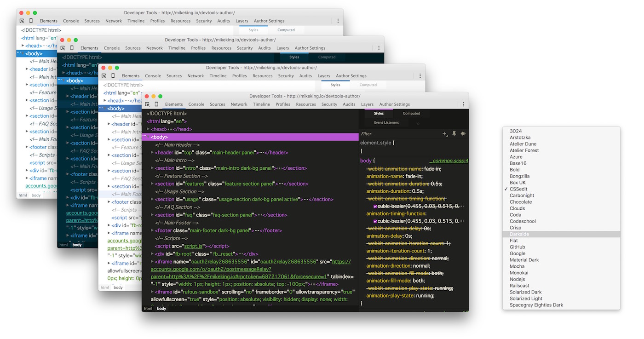Expand the footer main-footer node
Image resolution: width=644 pixels, height=339 pixels.
tap(153, 230)
